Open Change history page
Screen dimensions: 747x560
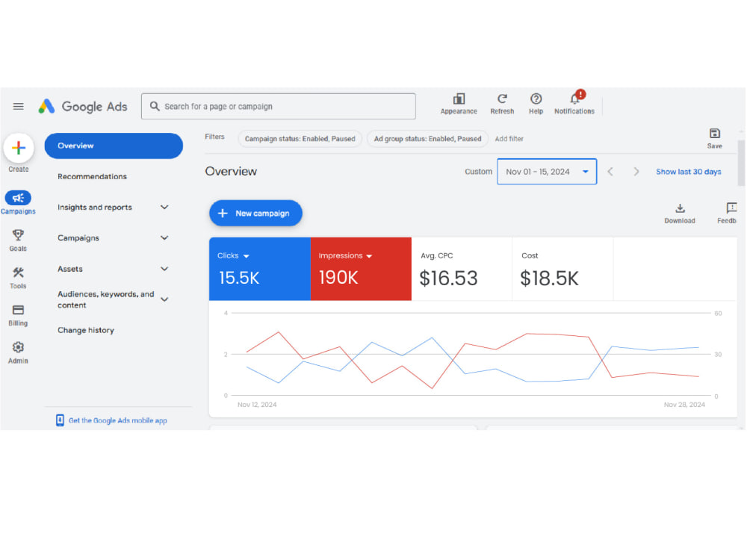pyautogui.click(x=86, y=330)
